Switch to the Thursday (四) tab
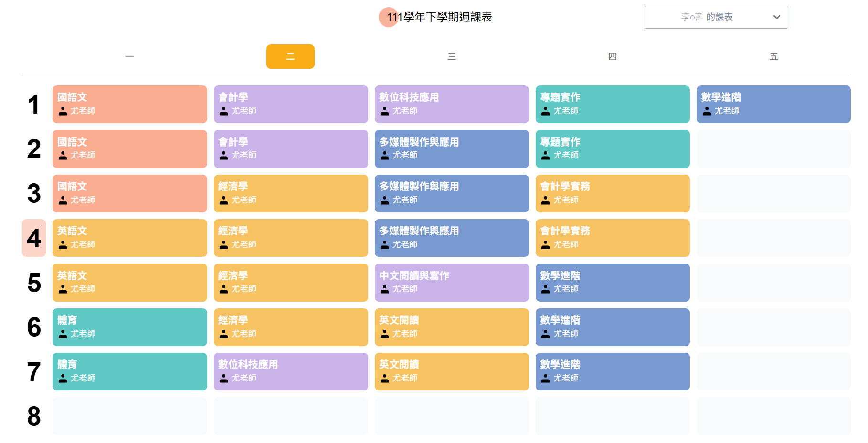The image size is (868, 443). coord(613,56)
